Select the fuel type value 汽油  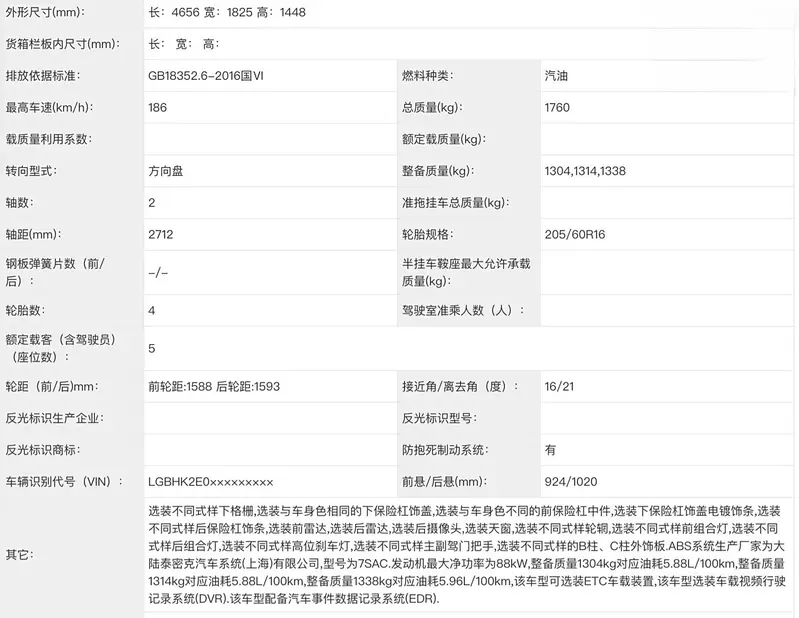pyautogui.click(x=559, y=76)
